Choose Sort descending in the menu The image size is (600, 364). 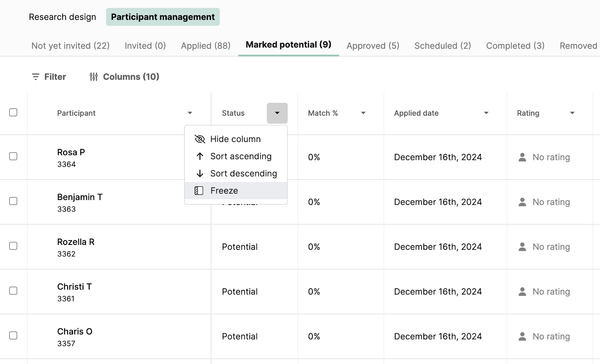pyautogui.click(x=236, y=173)
